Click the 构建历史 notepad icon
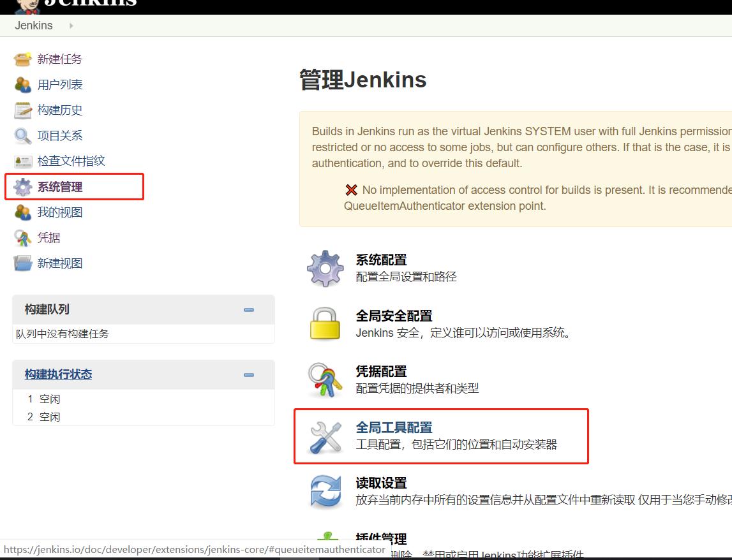 tap(22, 110)
